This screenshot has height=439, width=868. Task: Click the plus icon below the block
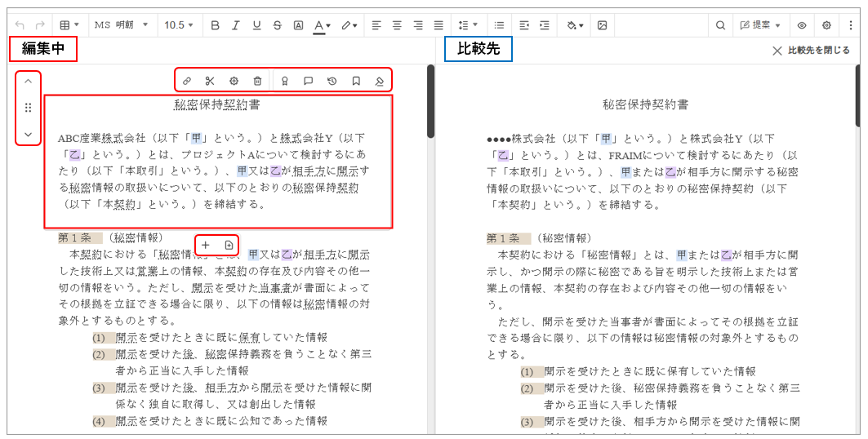[206, 245]
